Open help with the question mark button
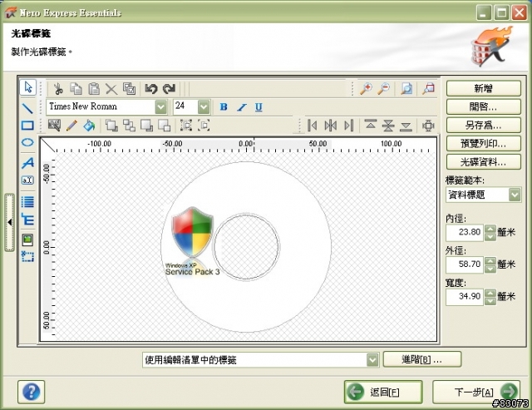This screenshot has width=532, height=410. pyautogui.click(x=32, y=392)
